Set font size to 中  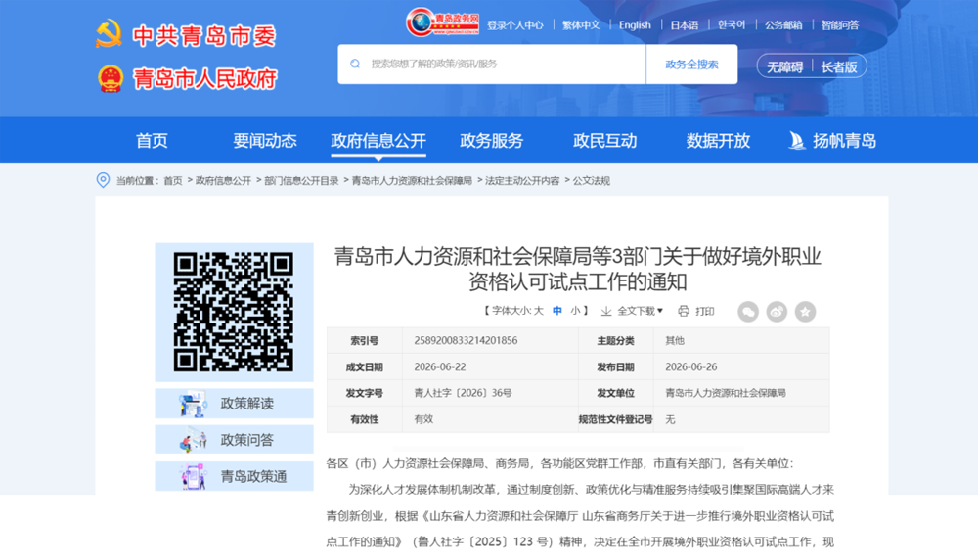point(557,311)
